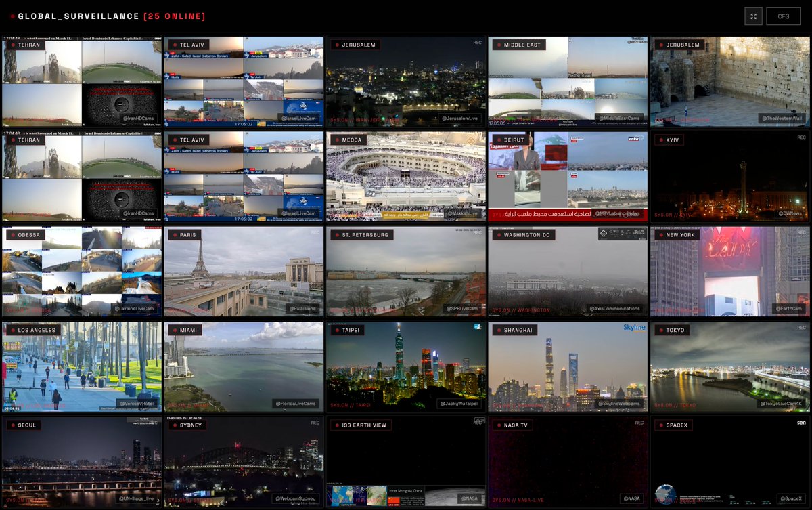Select the NEW YORK feed label
The image size is (812, 510).
point(677,235)
